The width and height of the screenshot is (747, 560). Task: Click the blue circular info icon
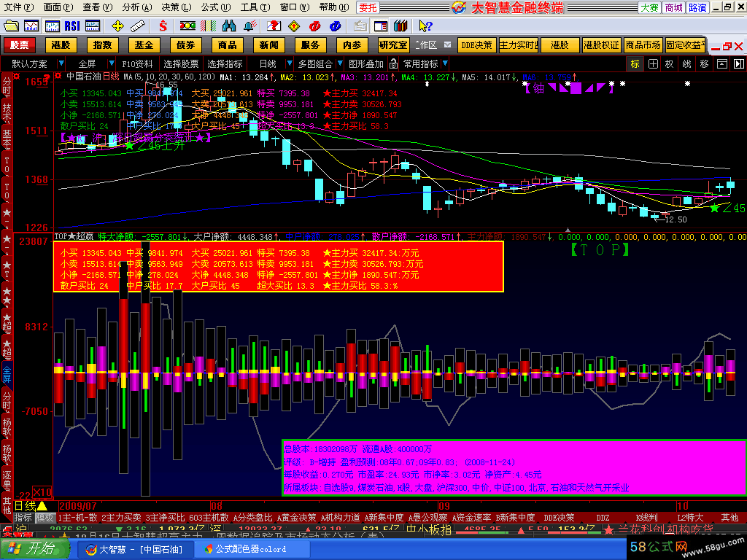336,26
